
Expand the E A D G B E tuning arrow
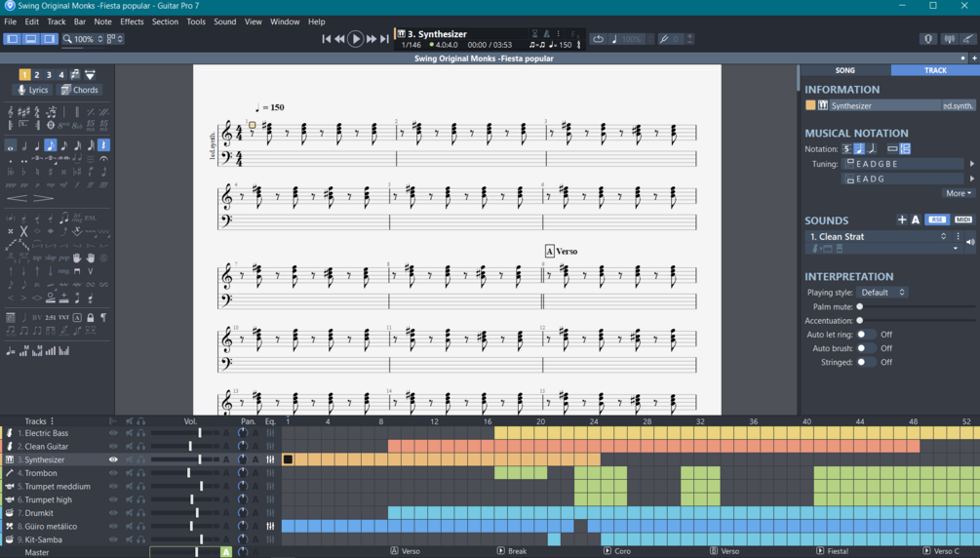(x=972, y=164)
